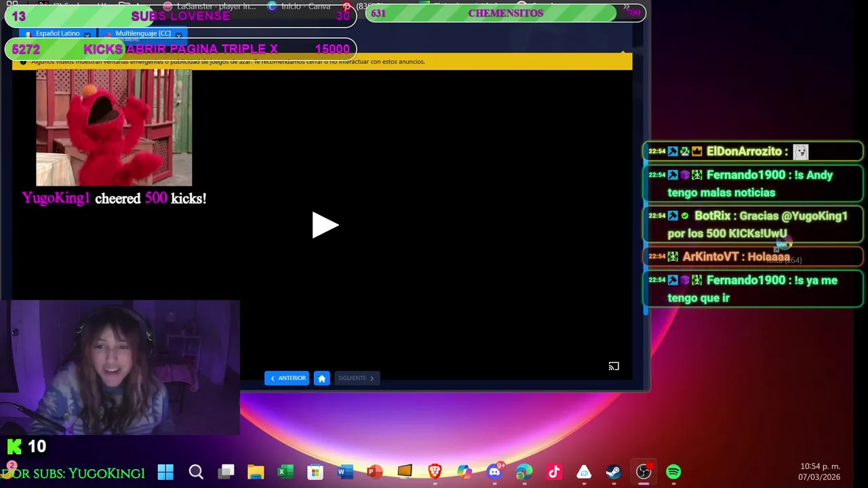Click the cast to screen icon
The height and width of the screenshot is (488, 868).
(614, 367)
